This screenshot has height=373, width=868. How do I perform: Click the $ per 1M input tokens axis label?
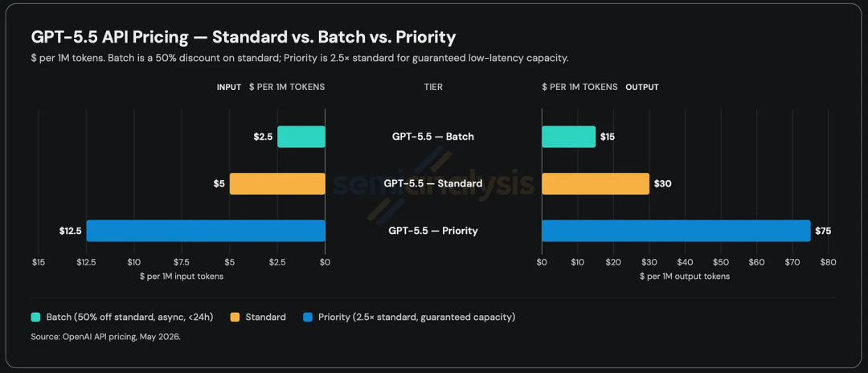tap(182, 277)
